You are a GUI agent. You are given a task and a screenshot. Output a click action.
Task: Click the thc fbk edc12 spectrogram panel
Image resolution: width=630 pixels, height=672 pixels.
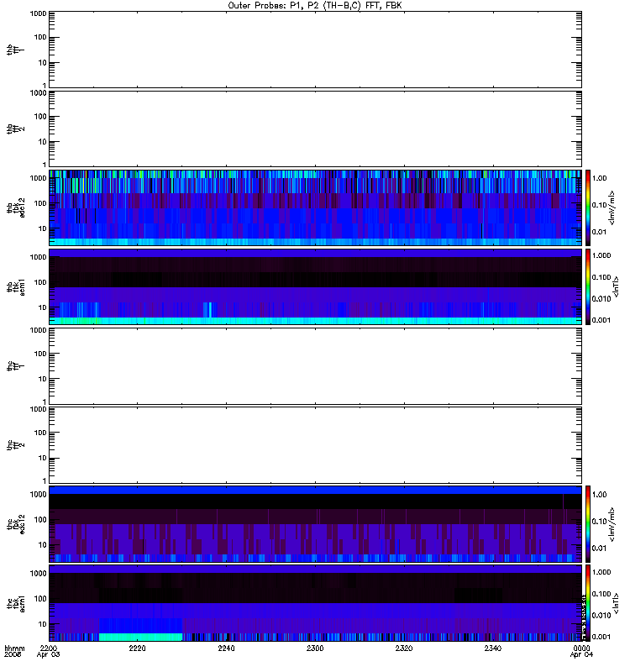[x=316, y=524]
